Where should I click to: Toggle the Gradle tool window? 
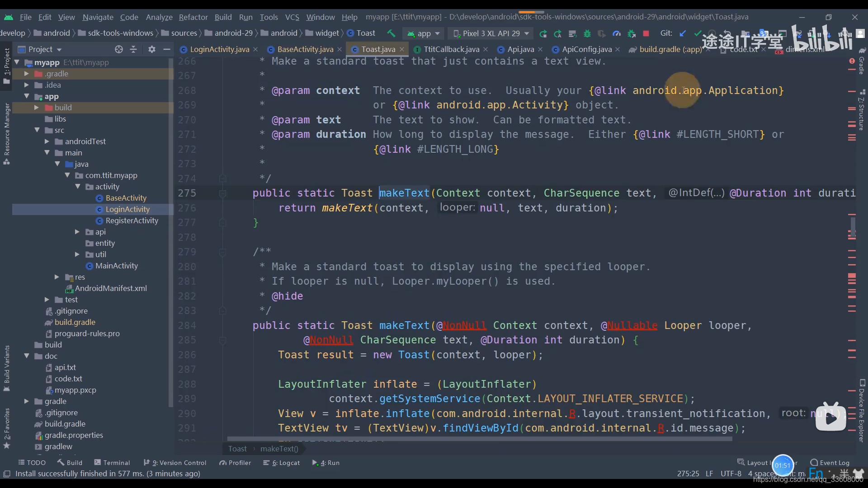pos(862,61)
